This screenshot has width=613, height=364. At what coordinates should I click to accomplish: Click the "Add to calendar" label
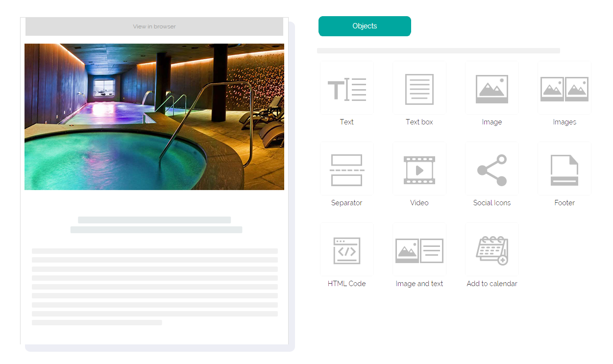point(492,284)
